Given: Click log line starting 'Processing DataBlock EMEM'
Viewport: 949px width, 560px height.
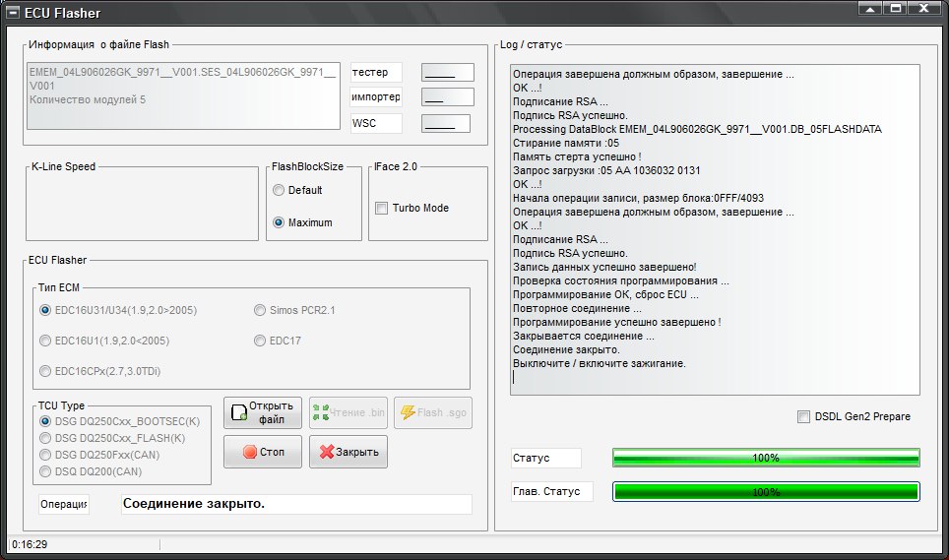Looking at the screenshot, I should pyautogui.click(x=697, y=129).
